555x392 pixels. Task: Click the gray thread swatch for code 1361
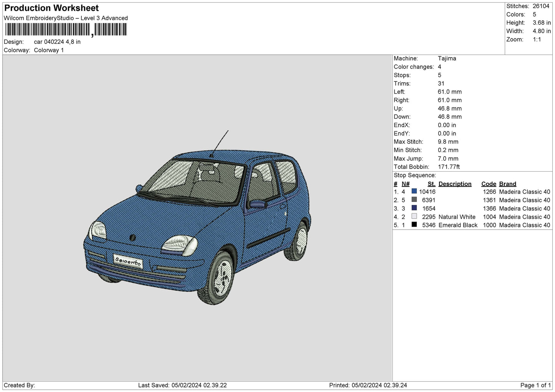pyautogui.click(x=414, y=200)
